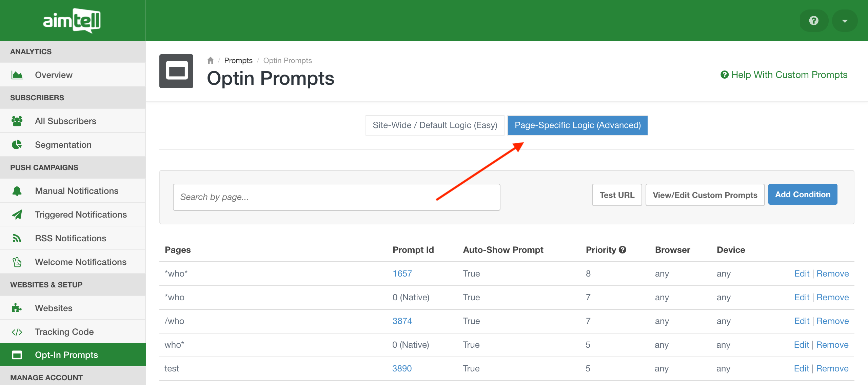
Task: Click the Overview chart icon in sidebar
Action: [x=17, y=75]
